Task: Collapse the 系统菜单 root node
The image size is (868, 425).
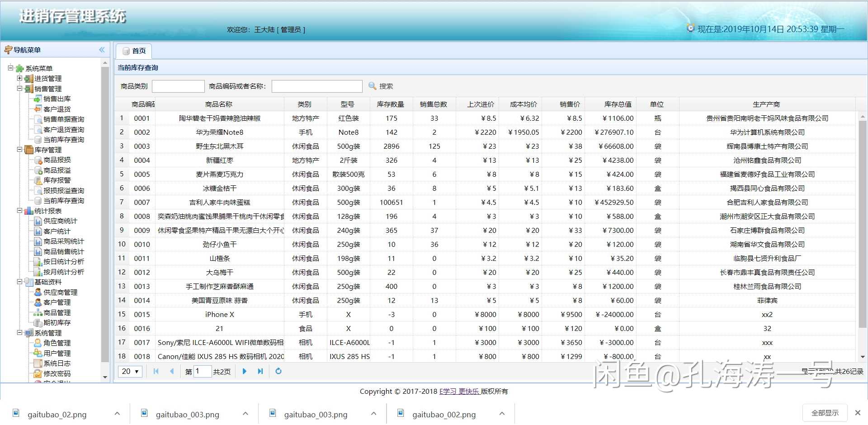Action: tap(10, 68)
